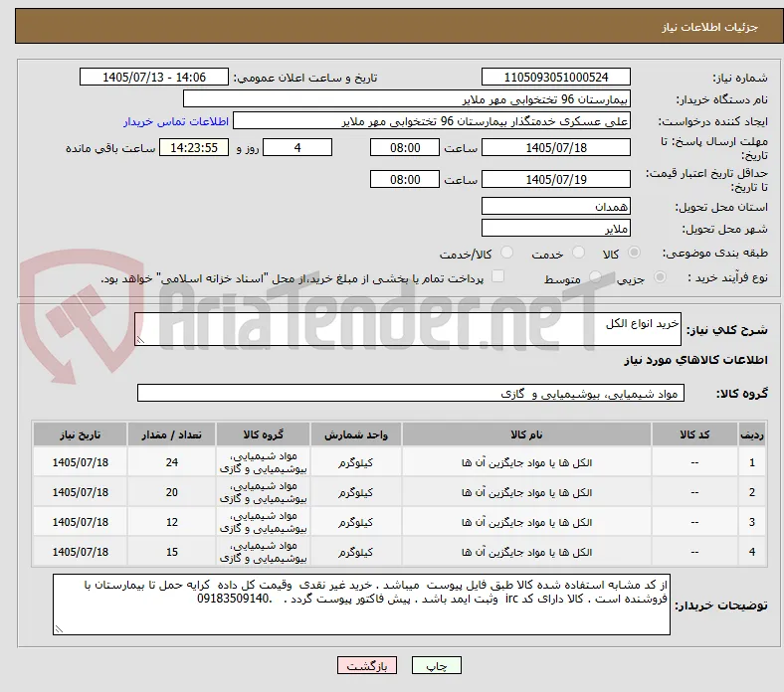
Task: Click the بازگشت back button
Action: coord(367,665)
